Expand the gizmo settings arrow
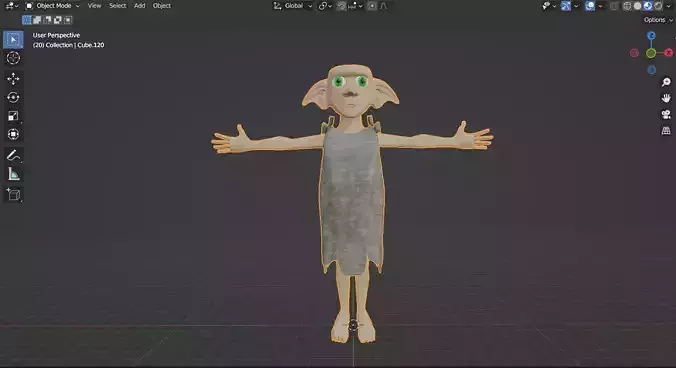 click(x=576, y=6)
